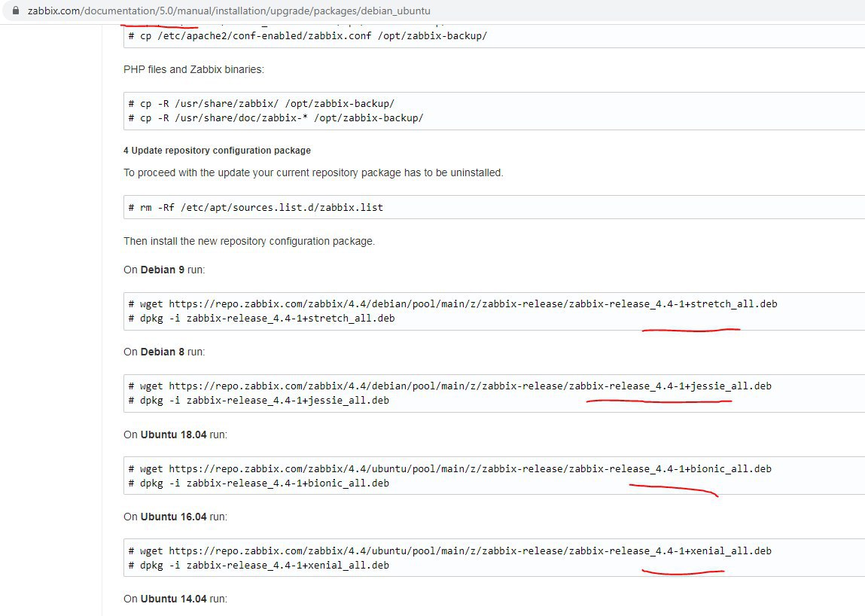
Task: Click the dpkg -i xenial_all.deb command
Action: pyautogui.click(x=259, y=566)
